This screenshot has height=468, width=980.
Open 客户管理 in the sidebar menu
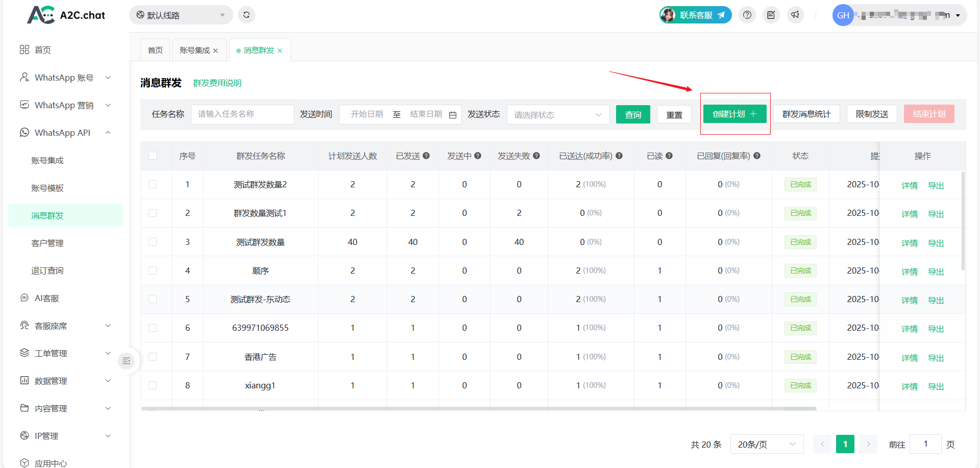47,243
